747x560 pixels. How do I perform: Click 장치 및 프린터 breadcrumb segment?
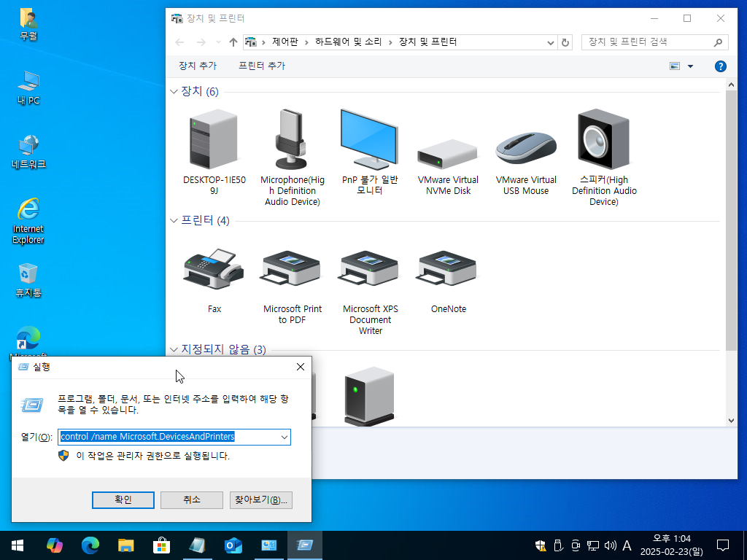click(427, 42)
